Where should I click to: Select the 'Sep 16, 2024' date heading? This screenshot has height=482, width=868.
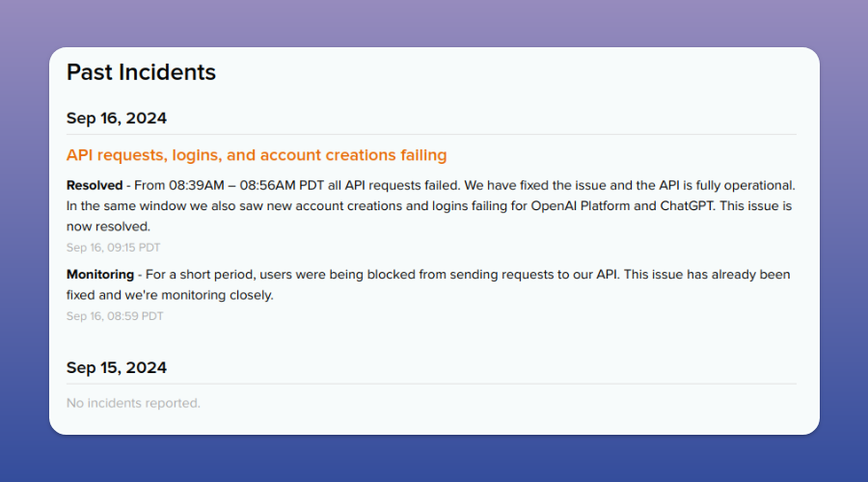pos(117,119)
